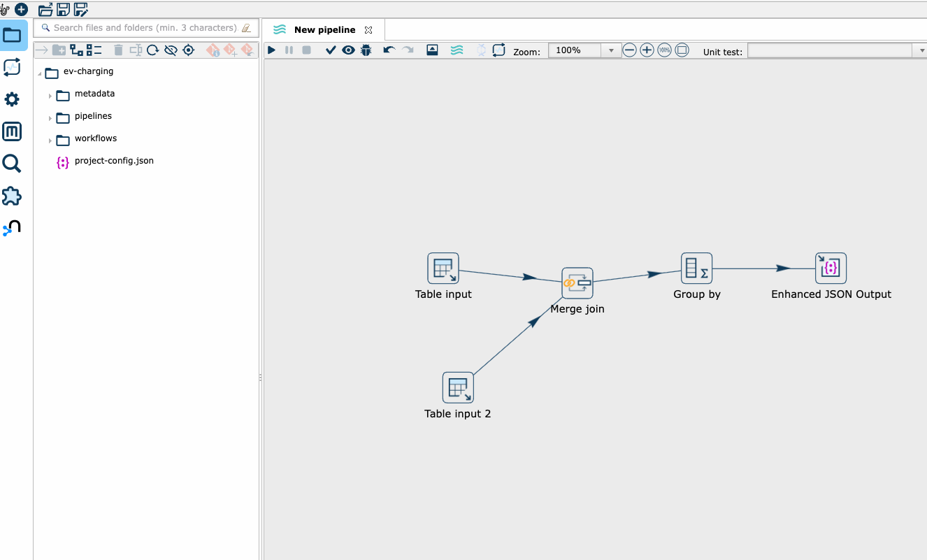Click the Group by transform icon

(x=696, y=268)
